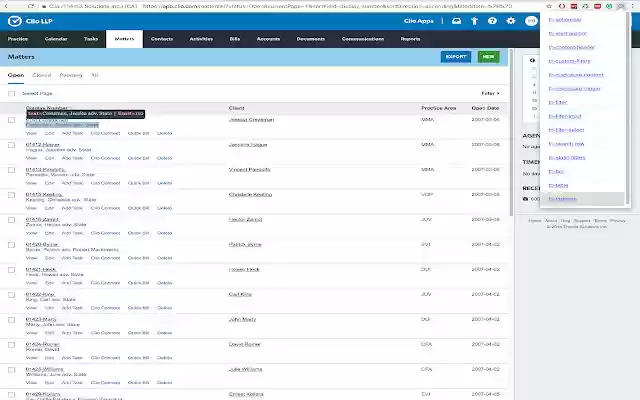The height and width of the screenshot is (400, 640).
Task: Select th-tab entry in extension dropdown
Action: [556, 172]
